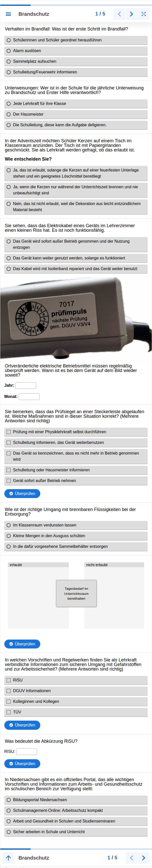
Task: Tick 'Gerät sofort außer Betrieb nehmen'
Action: (x=9, y=480)
